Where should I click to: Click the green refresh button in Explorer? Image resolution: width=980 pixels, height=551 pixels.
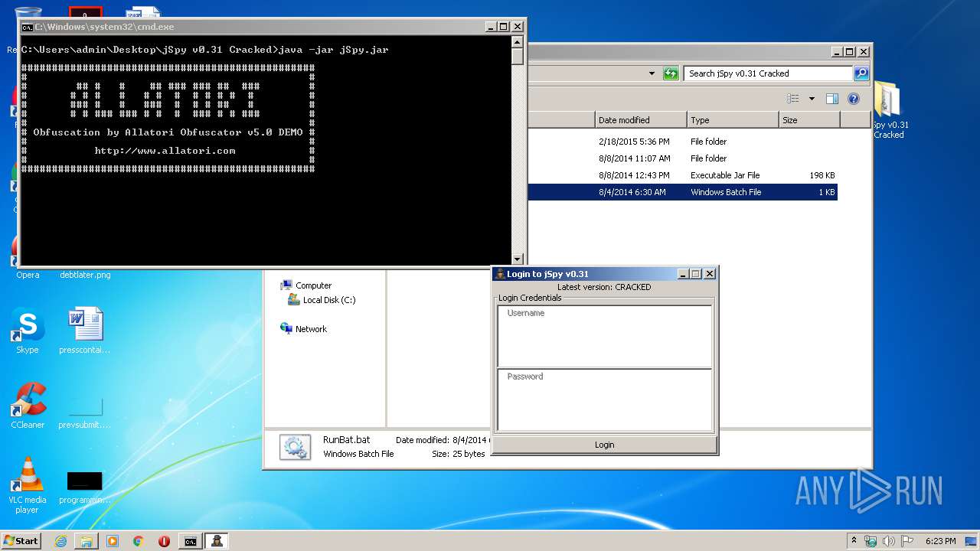point(671,73)
